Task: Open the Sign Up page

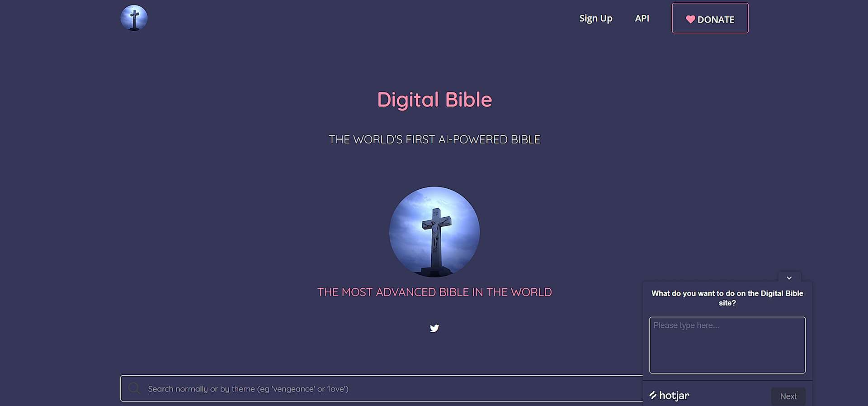Action: coord(595,19)
